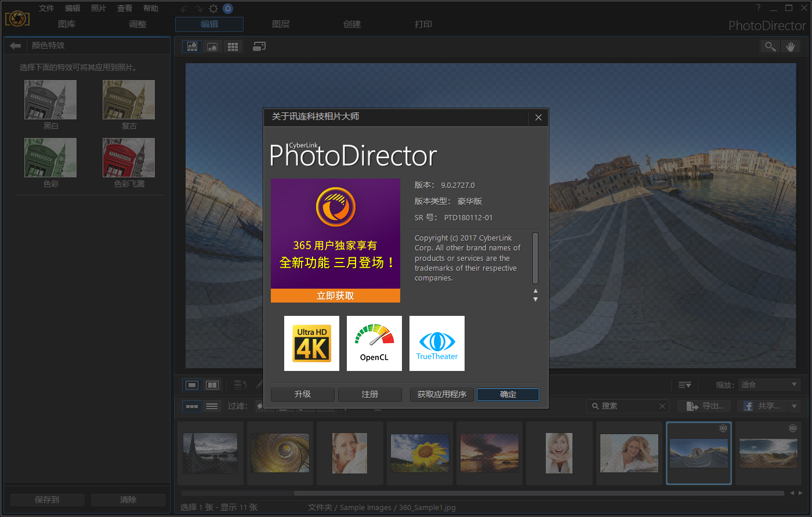Select compare two photos view icon

pos(212,384)
